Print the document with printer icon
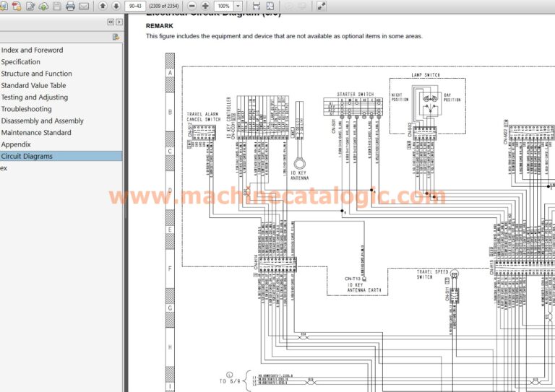The height and width of the screenshot is (392, 555). pyautogui.click(x=70, y=6)
